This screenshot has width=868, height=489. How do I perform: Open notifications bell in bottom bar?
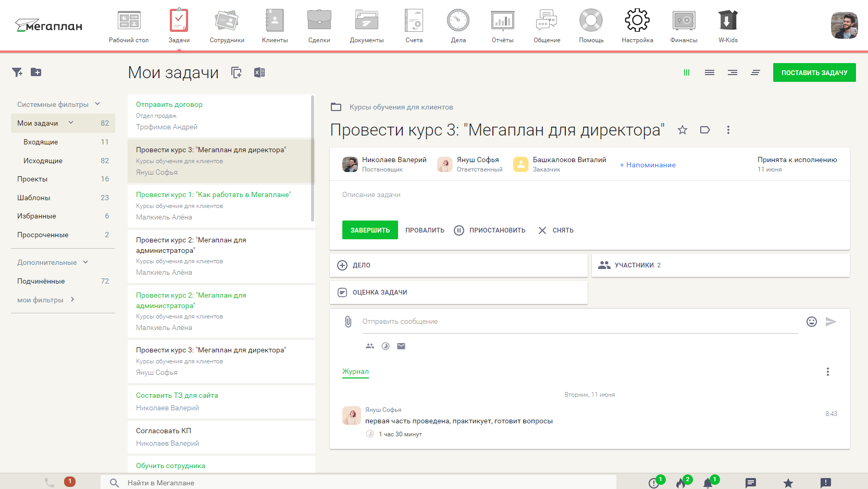click(708, 483)
